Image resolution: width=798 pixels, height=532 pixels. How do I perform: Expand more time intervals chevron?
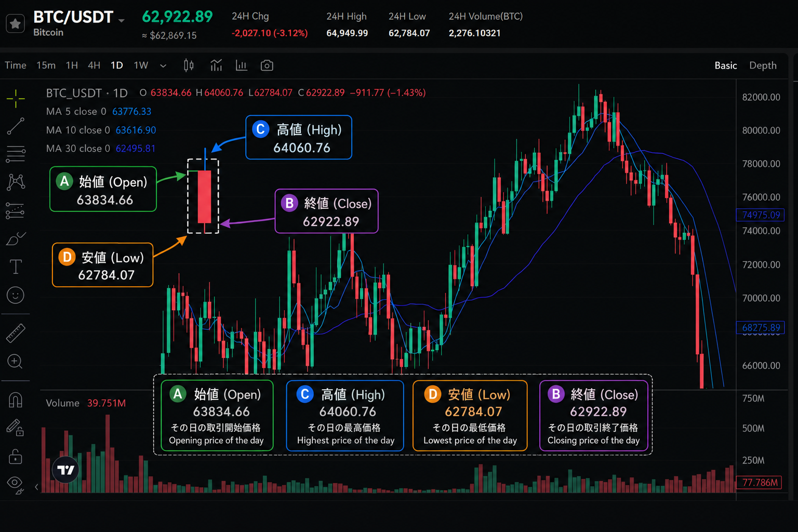click(x=163, y=65)
